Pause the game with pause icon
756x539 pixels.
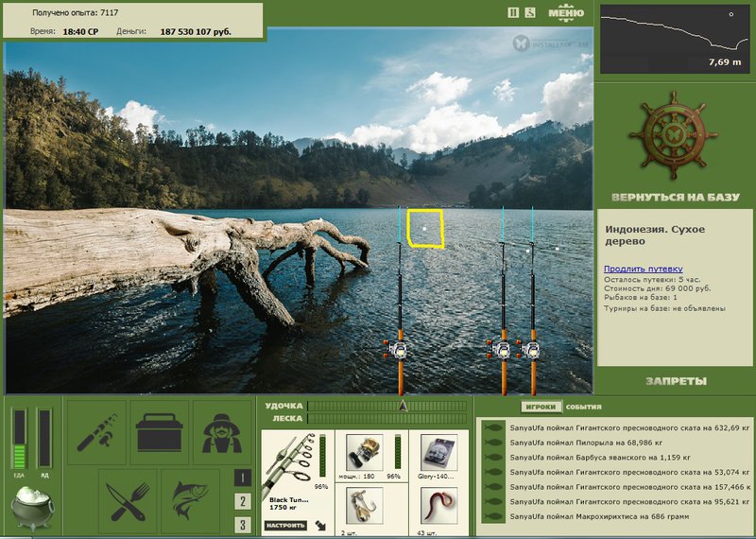[513, 13]
